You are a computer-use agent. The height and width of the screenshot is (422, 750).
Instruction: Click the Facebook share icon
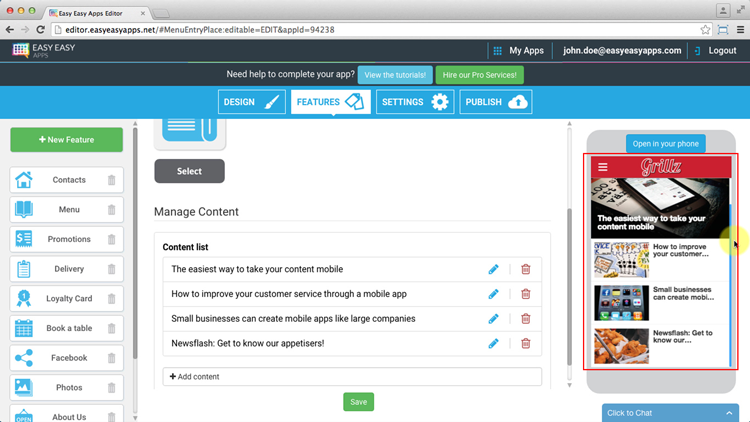point(23,358)
